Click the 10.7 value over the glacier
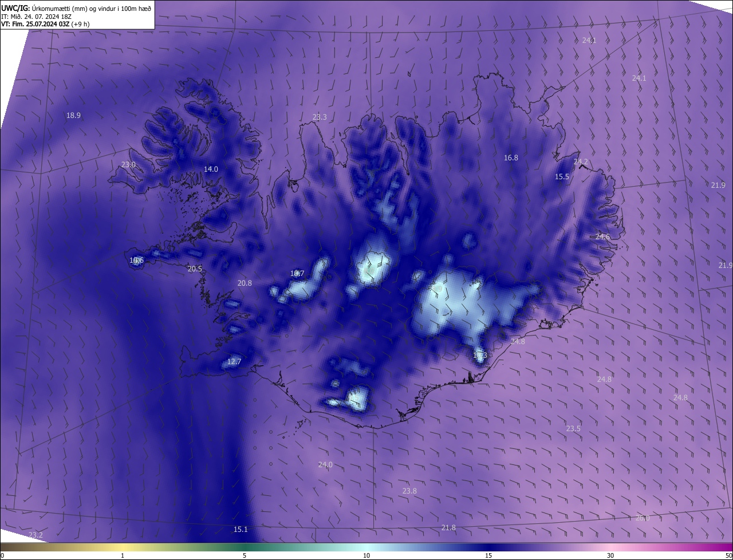The image size is (733, 560). (x=297, y=273)
